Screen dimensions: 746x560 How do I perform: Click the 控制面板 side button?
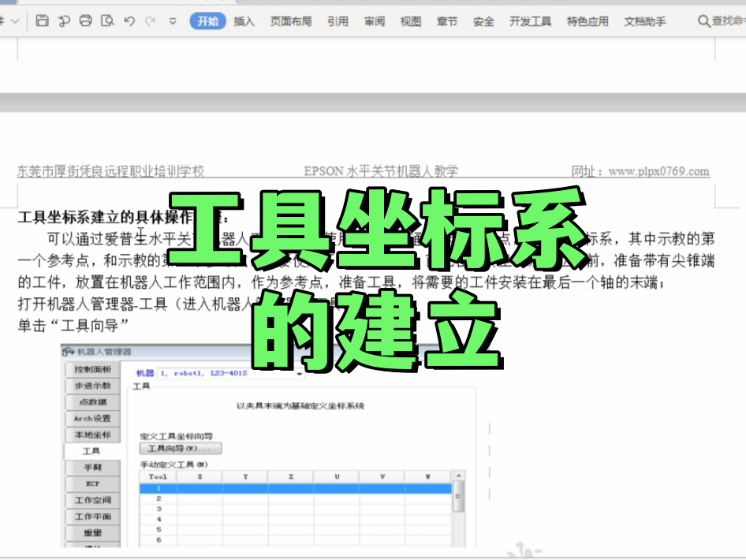coord(92,369)
